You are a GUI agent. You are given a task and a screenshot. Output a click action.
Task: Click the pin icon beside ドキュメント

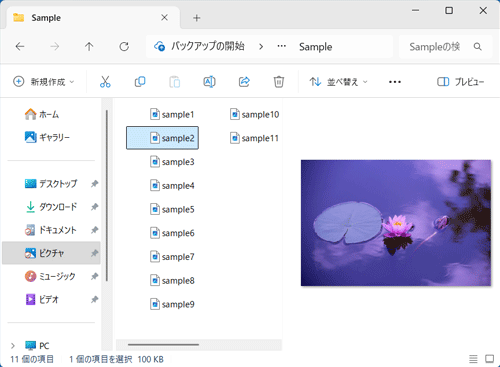point(95,230)
